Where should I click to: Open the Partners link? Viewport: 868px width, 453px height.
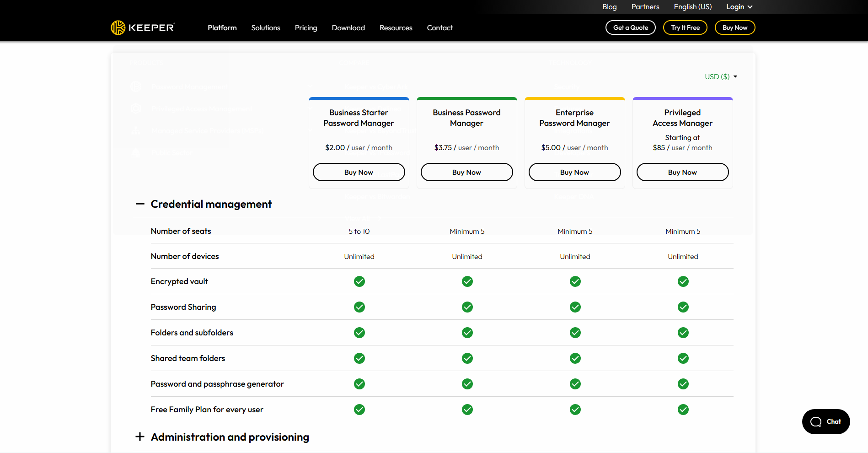click(x=645, y=7)
